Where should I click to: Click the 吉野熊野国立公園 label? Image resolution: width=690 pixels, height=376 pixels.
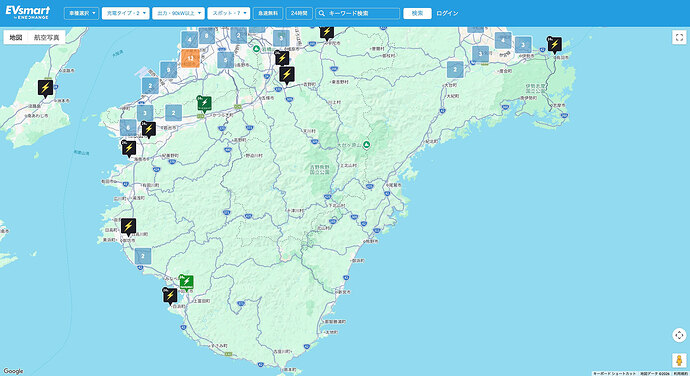tap(319, 170)
